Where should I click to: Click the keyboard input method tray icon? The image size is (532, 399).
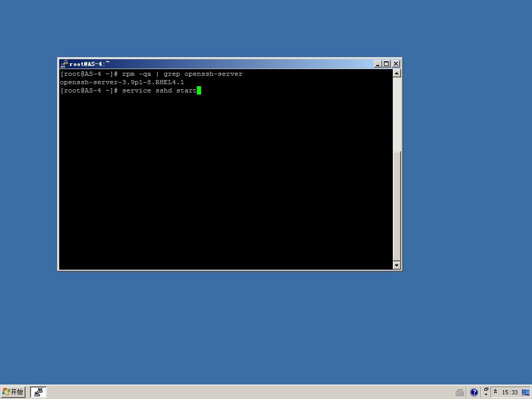coord(460,393)
